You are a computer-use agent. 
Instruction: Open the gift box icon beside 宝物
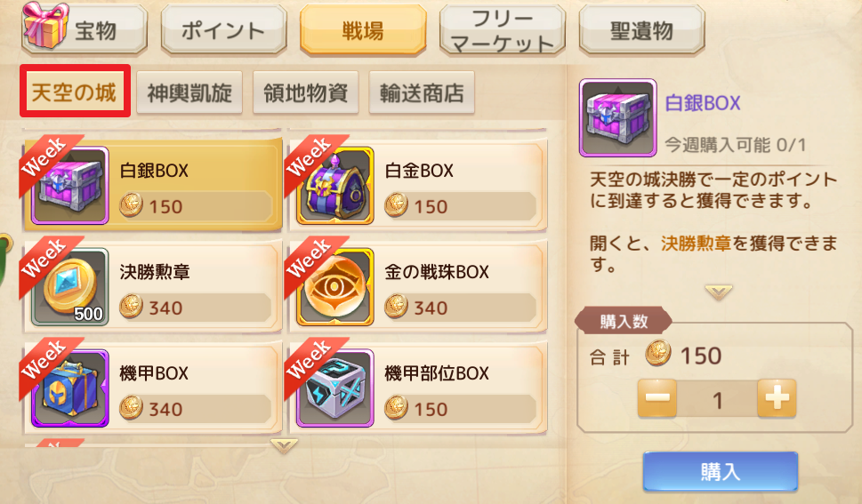45,25
